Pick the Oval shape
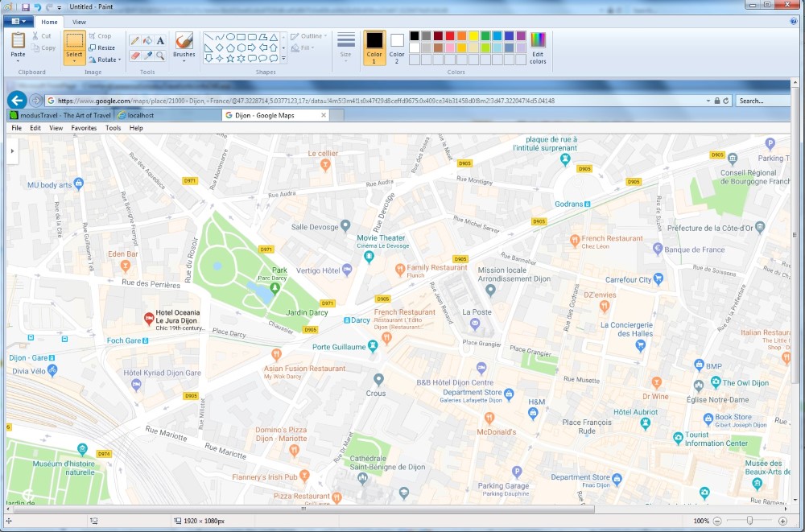Image resolution: width=805 pixels, height=532 pixels. tap(230, 37)
